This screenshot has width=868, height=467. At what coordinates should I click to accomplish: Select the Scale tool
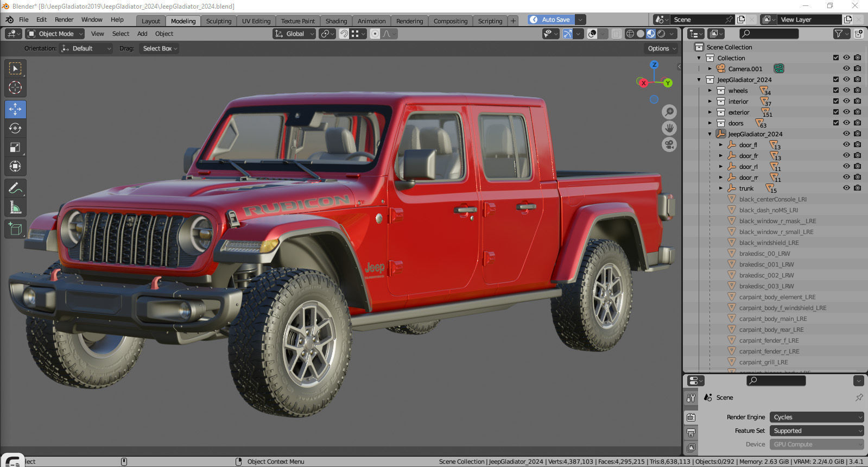(x=15, y=147)
